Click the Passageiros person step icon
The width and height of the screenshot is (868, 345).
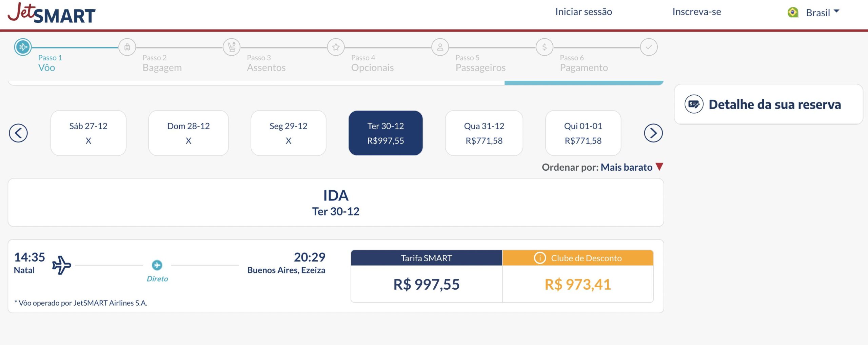point(440,47)
